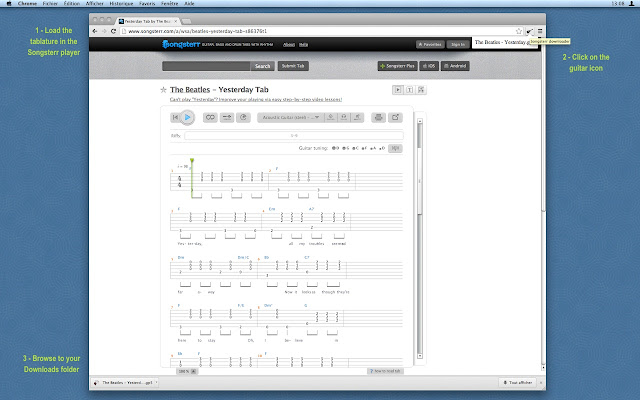Click the Search button

pyautogui.click(x=262, y=66)
